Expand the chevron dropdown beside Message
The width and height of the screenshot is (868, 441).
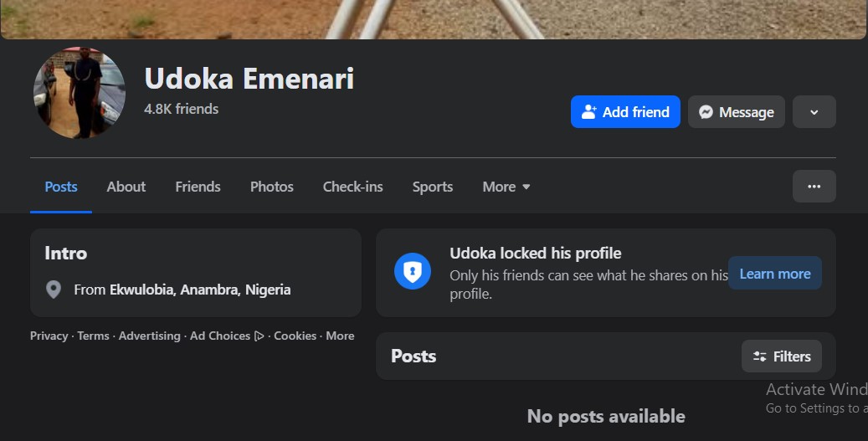[814, 112]
